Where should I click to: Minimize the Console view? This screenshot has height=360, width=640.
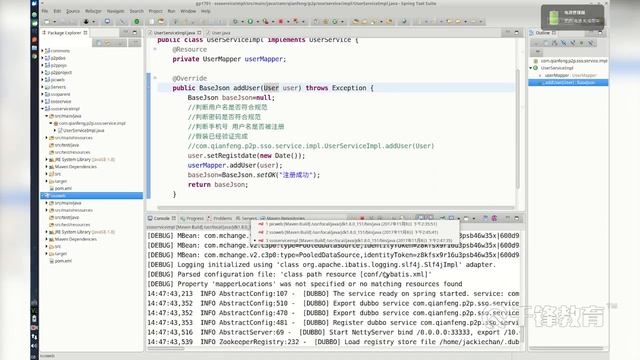click(x=507, y=218)
